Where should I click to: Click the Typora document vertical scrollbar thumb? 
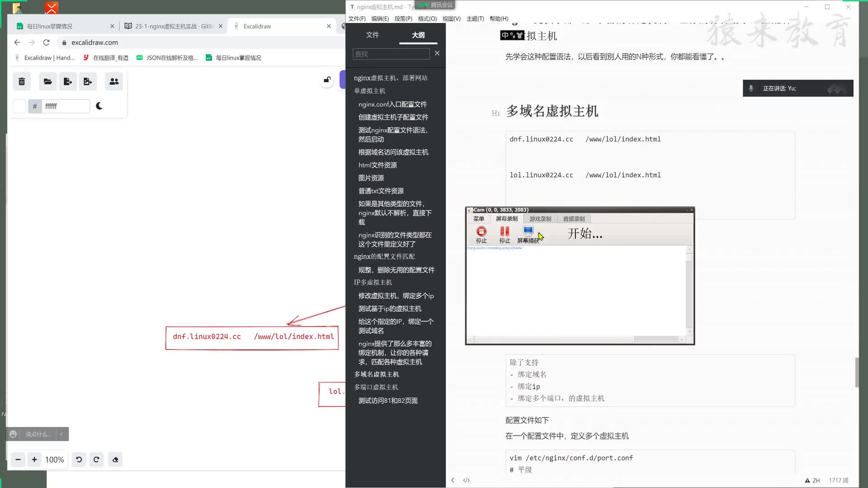pos(857,372)
